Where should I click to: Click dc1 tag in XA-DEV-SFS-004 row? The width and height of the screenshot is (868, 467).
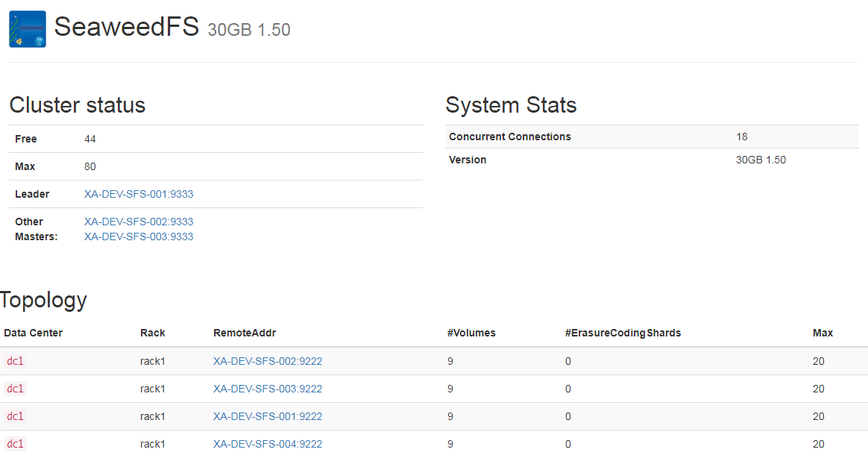(15, 445)
